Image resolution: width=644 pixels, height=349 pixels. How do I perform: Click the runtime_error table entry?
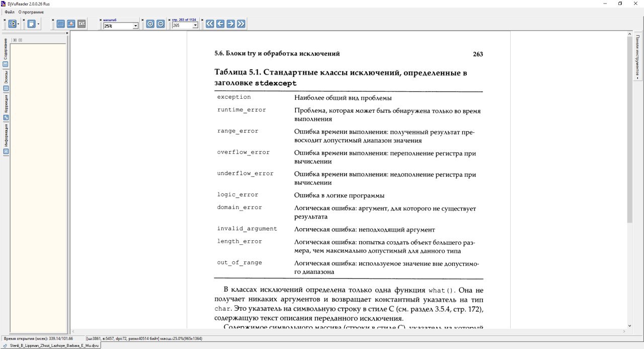click(x=242, y=110)
